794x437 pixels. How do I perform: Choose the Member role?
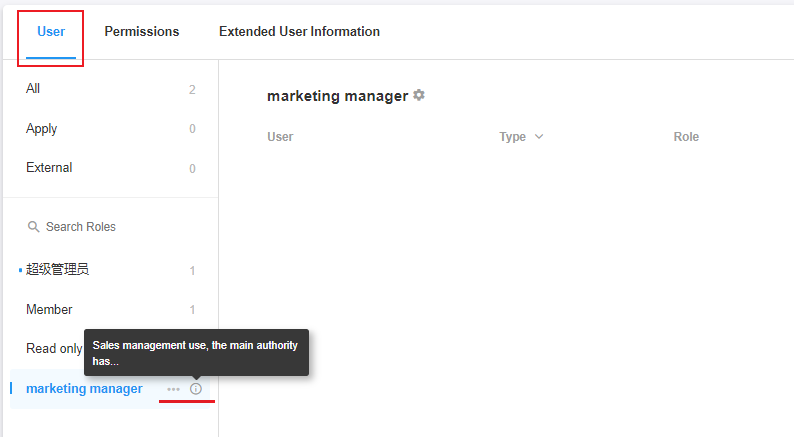coord(49,310)
